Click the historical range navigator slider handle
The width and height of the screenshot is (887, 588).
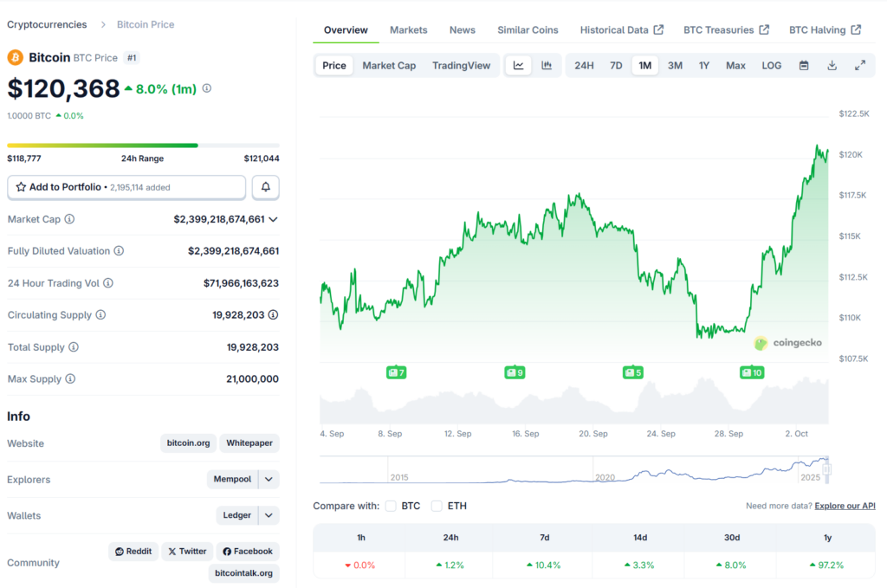(826, 469)
